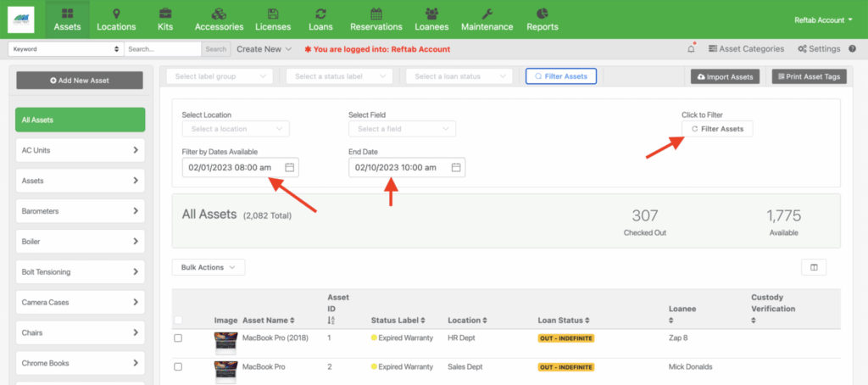The width and height of the screenshot is (868, 385).
Task: Open the notifications bell
Action: coord(692,48)
